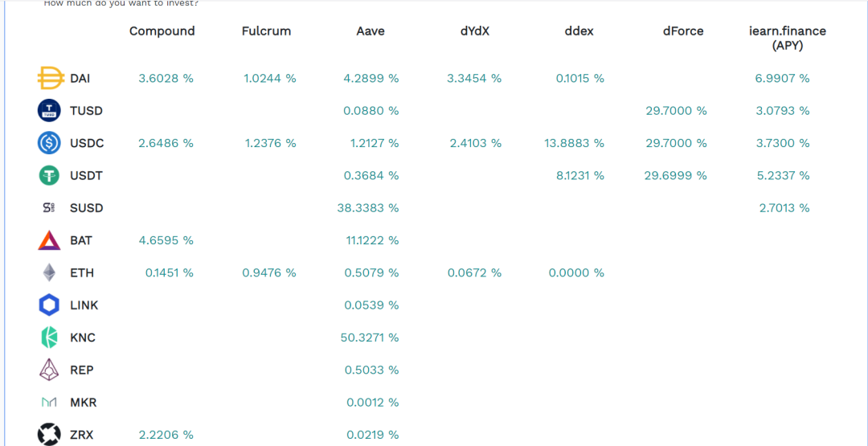The height and width of the screenshot is (446, 868).
Task: Select the USDC coin icon
Action: tap(49, 143)
